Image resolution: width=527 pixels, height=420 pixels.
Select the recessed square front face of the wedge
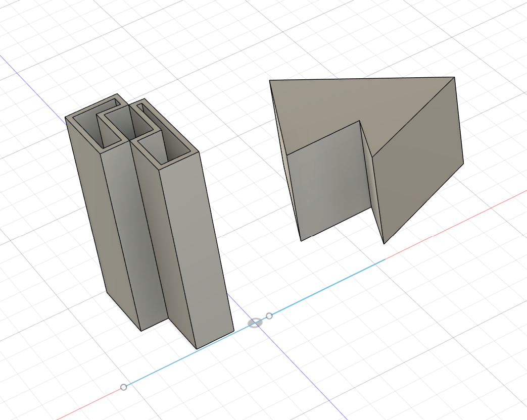[x=328, y=187]
